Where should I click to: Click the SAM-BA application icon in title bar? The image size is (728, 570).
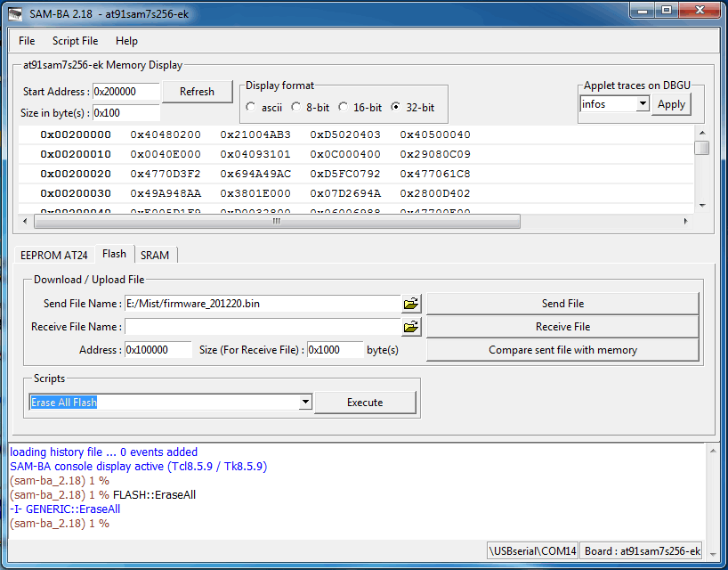click(x=16, y=13)
